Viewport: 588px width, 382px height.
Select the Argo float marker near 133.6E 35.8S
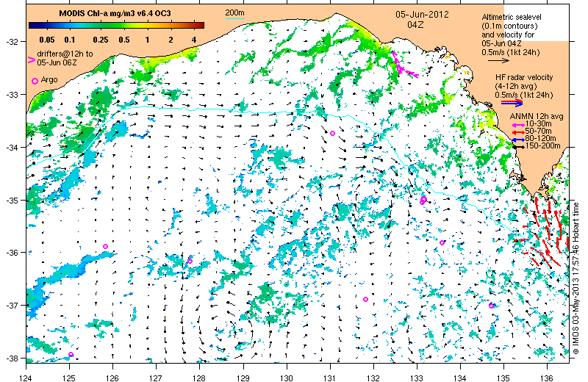[x=442, y=242]
